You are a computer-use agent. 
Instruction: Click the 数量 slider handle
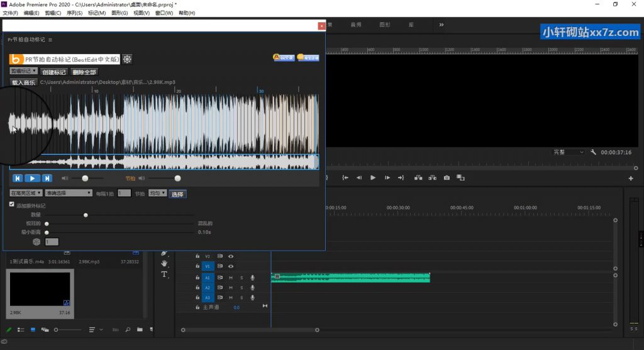point(86,215)
